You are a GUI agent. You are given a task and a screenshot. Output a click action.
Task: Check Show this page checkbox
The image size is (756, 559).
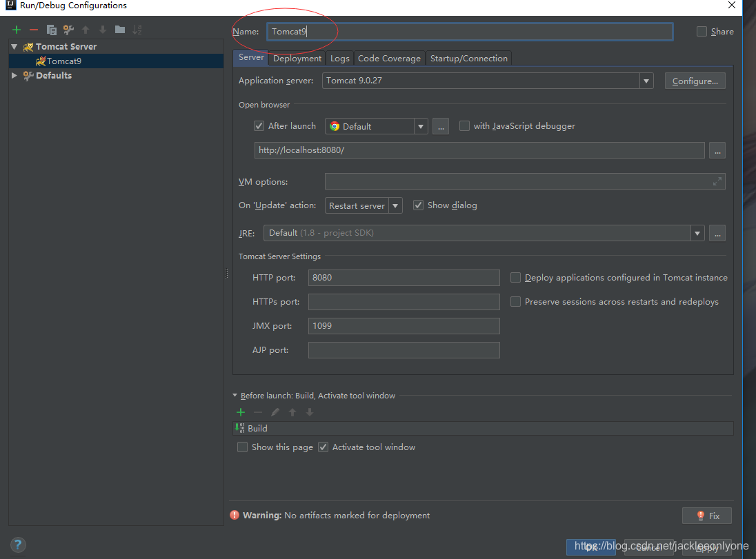(x=243, y=447)
